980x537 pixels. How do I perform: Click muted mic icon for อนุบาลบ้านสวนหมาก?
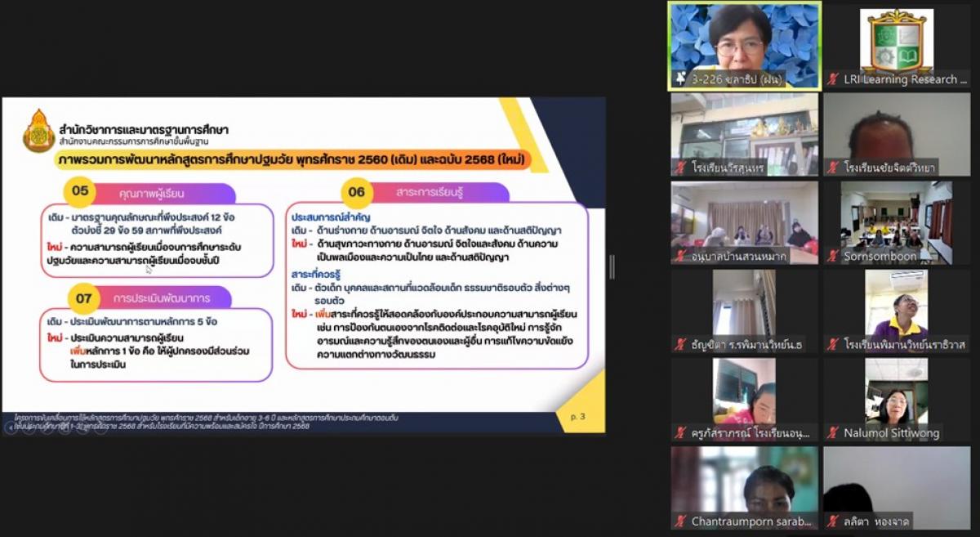pos(679,256)
